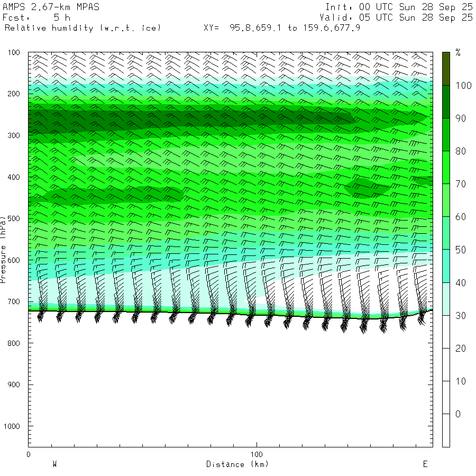
Task: Click the 900 hPa pressure axis label
Action: pos(14,385)
